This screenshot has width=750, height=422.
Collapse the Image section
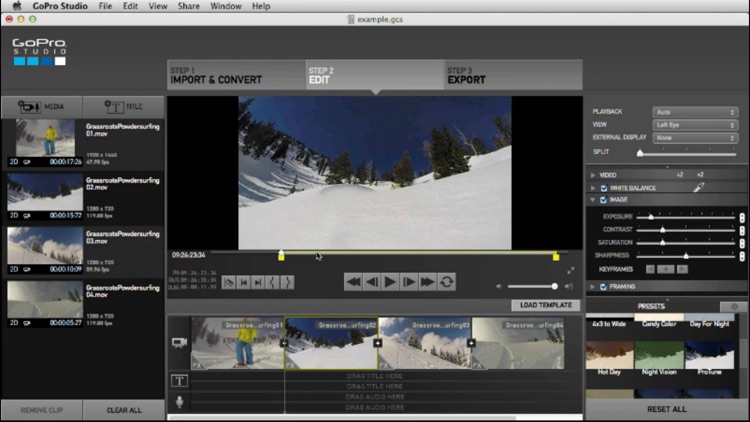click(x=593, y=200)
